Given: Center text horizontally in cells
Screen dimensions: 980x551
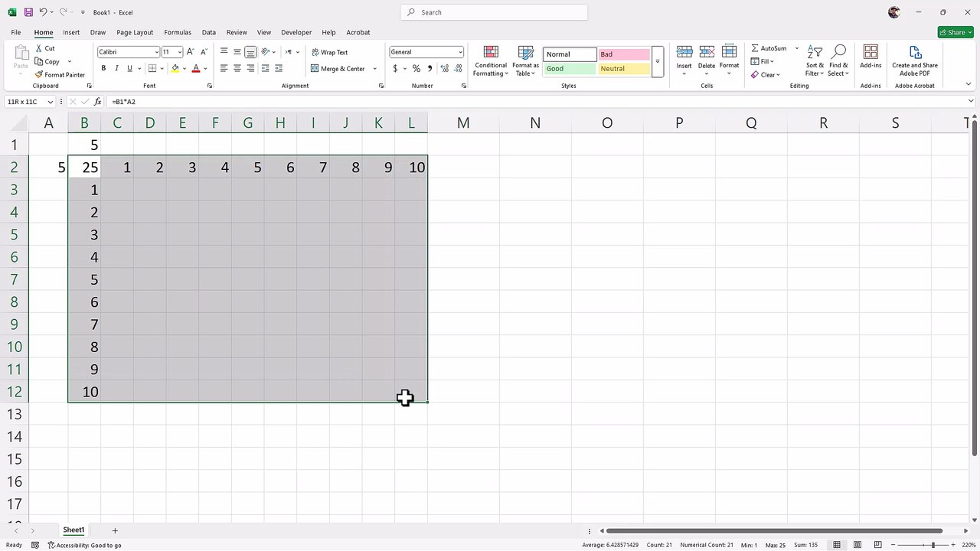Looking at the screenshot, I should tap(237, 68).
